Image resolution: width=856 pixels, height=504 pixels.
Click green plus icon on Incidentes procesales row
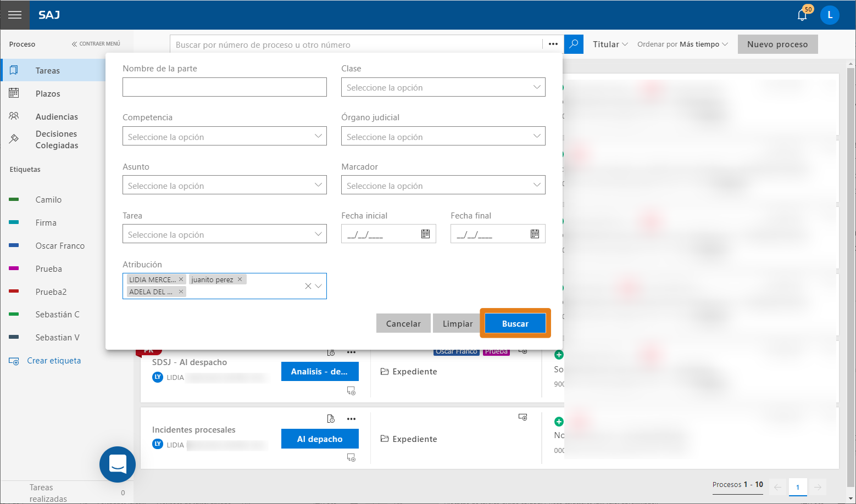[559, 422]
